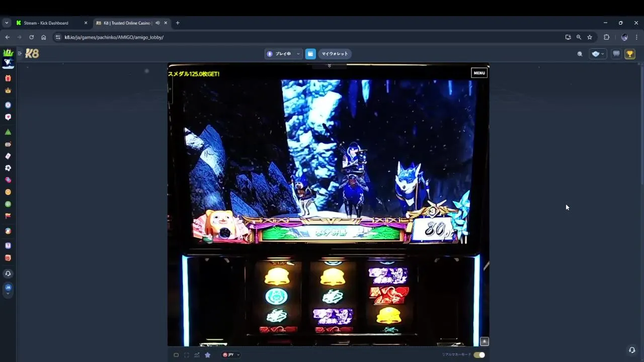The image size is (644, 362).
Task: Open the soccer ball sports icon in sidebar
Action: (8, 168)
